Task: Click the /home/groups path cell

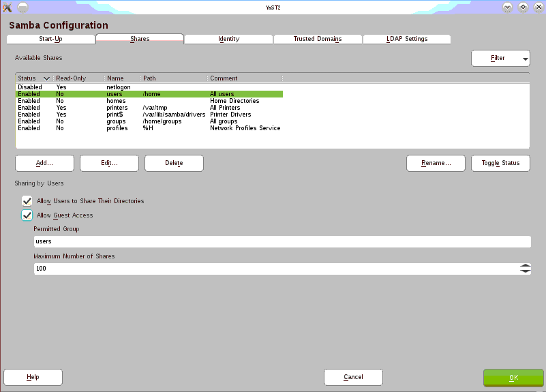Action: 162,121
